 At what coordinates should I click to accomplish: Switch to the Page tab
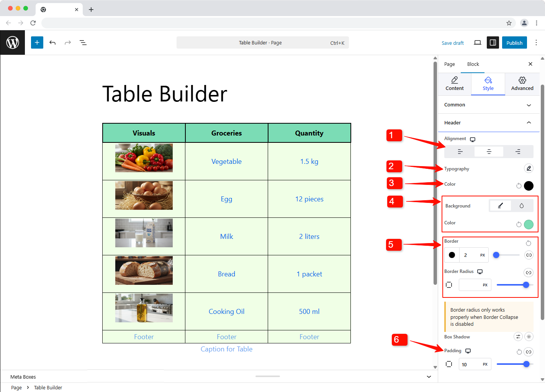[x=449, y=64]
